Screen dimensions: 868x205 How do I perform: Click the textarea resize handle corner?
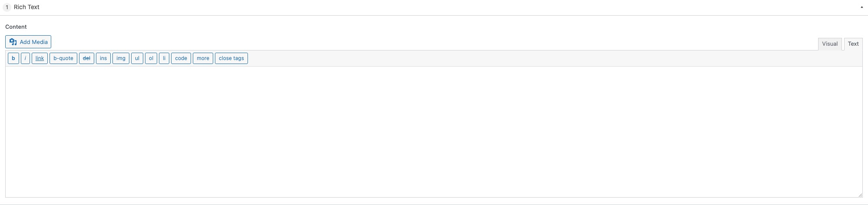point(860,195)
